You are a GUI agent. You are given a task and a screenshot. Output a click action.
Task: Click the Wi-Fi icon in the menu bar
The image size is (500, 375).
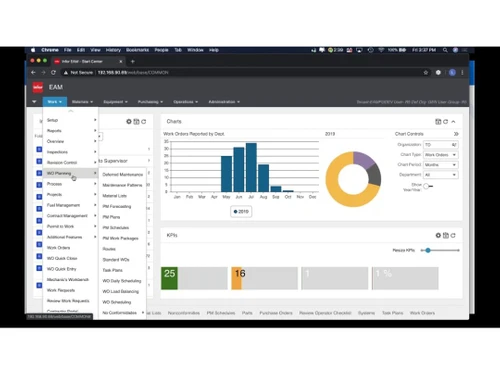click(x=381, y=50)
